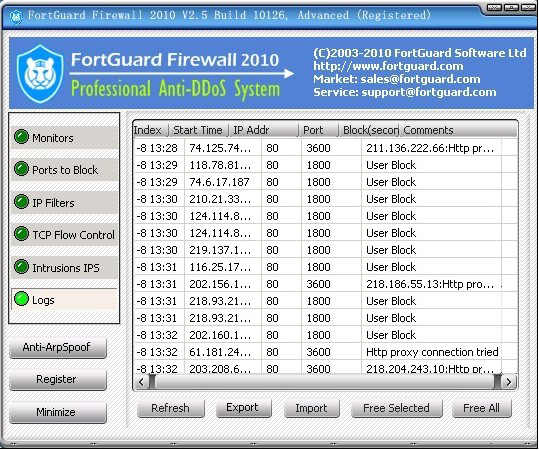Click the horizontal scrollbar track of log list
Image resolution: width=539 pixels, height=450 pixels.
[x=325, y=382]
